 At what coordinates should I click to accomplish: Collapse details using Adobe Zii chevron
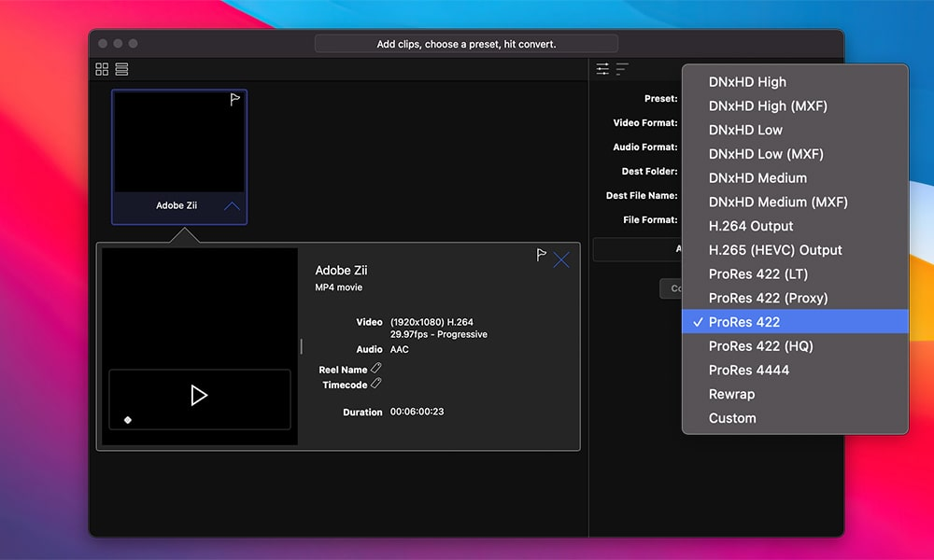click(x=232, y=206)
